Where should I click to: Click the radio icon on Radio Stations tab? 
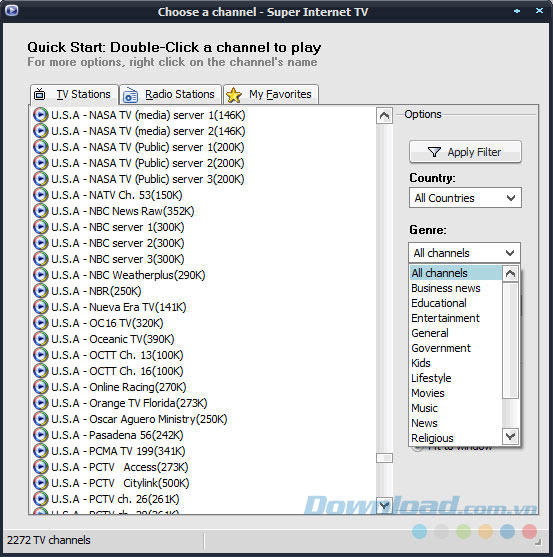coord(130,95)
